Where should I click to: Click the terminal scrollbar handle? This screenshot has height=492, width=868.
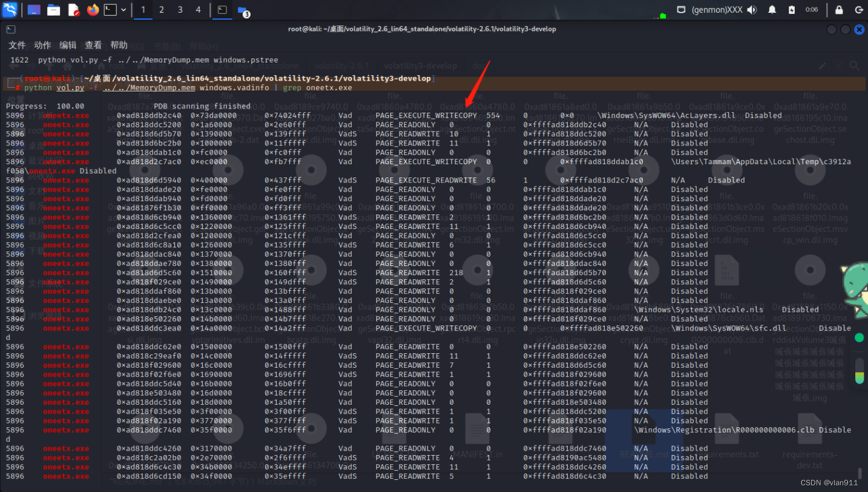tap(860, 472)
